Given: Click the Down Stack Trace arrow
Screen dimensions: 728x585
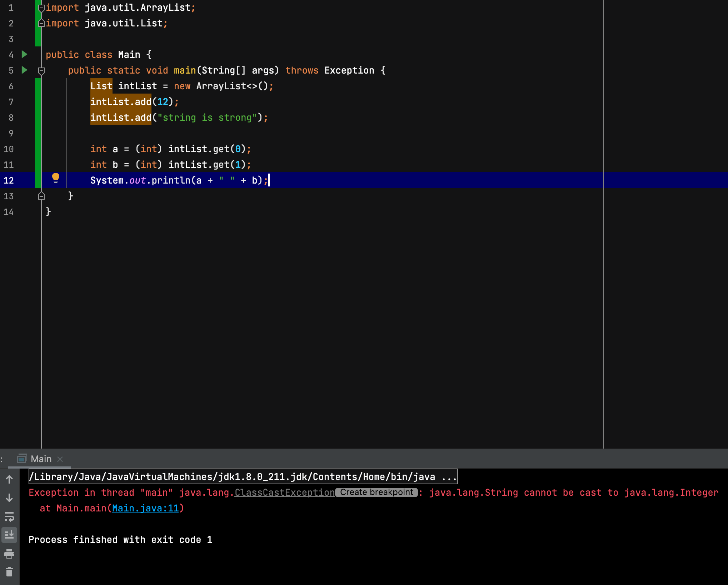Looking at the screenshot, I should point(10,498).
